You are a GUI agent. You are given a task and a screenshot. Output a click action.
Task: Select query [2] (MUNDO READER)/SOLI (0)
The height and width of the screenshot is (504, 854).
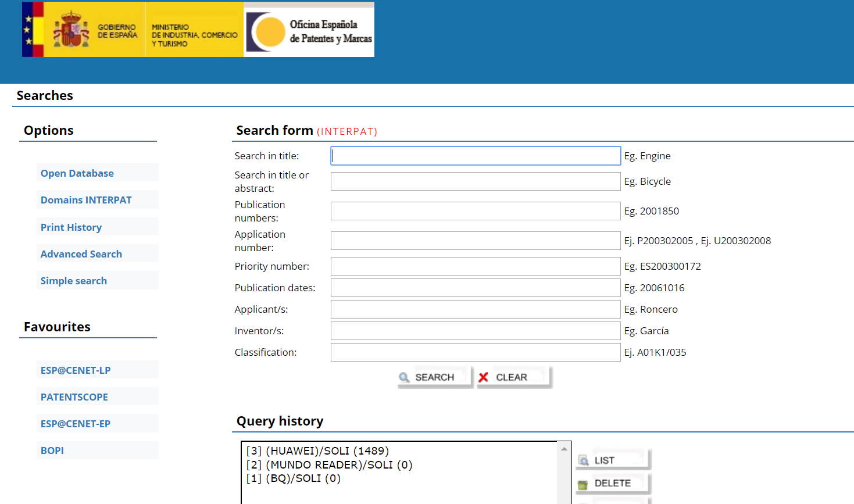click(x=329, y=465)
